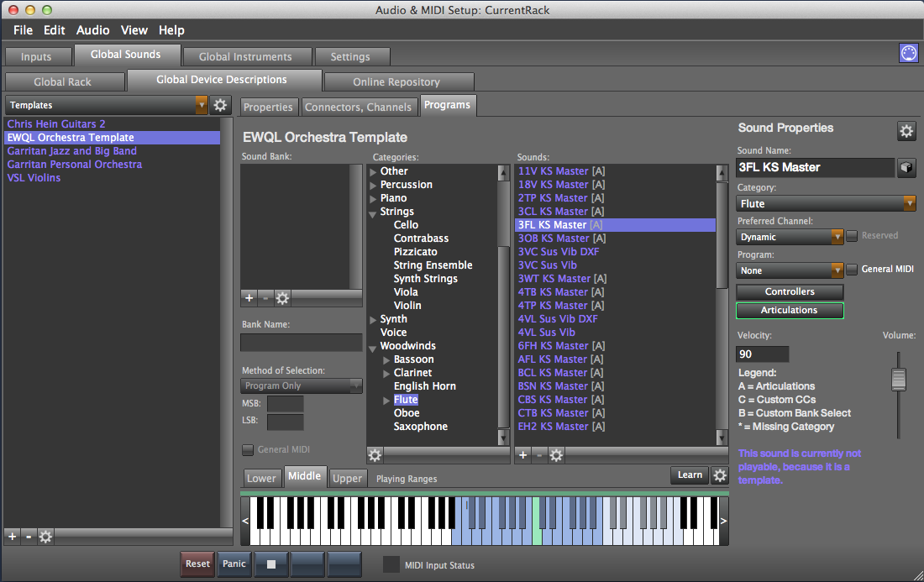The height and width of the screenshot is (582, 924).
Task: Open the Sounds list gear menu
Action: point(556,454)
